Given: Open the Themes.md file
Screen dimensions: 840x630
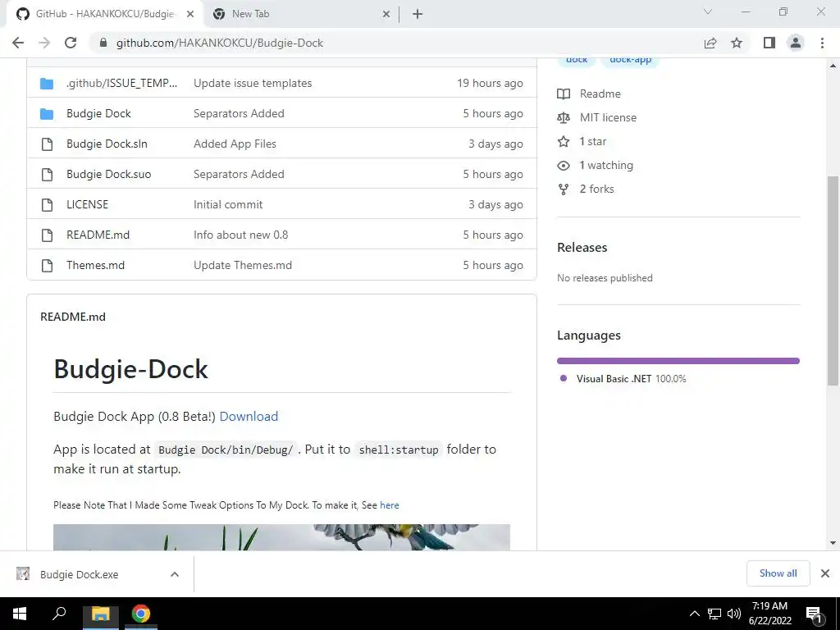Looking at the screenshot, I should (x=95, y=265).
